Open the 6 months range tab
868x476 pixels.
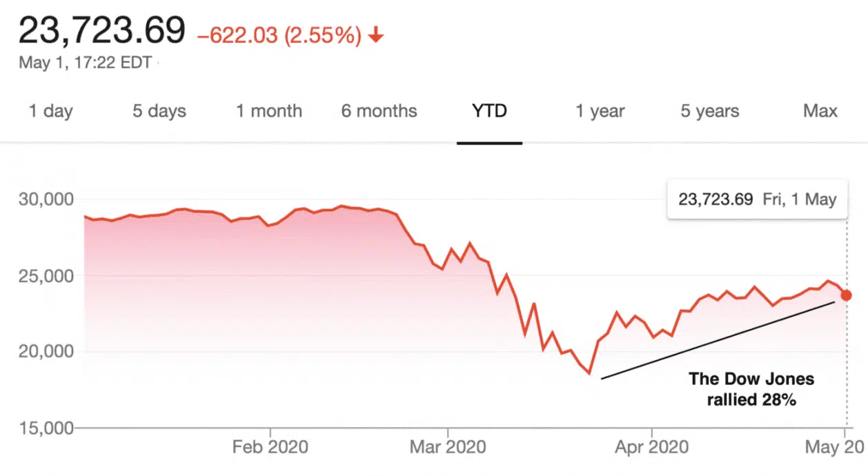[x=379, y=111]
